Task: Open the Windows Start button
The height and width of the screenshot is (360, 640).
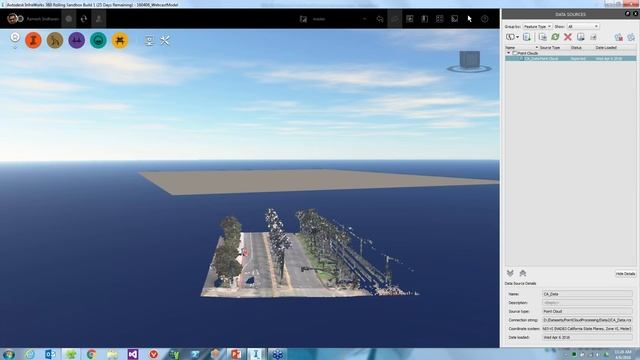Action: click(x=9, y=354)
